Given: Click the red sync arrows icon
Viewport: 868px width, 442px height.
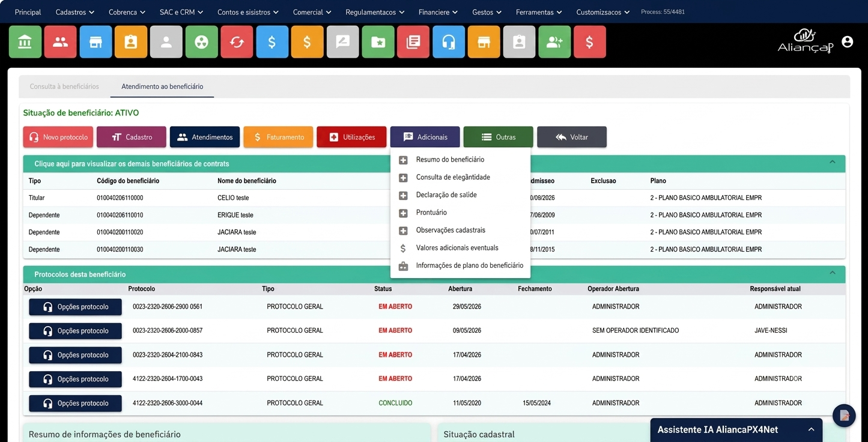Looking at the screenshot, I should [x=237, y=42].
